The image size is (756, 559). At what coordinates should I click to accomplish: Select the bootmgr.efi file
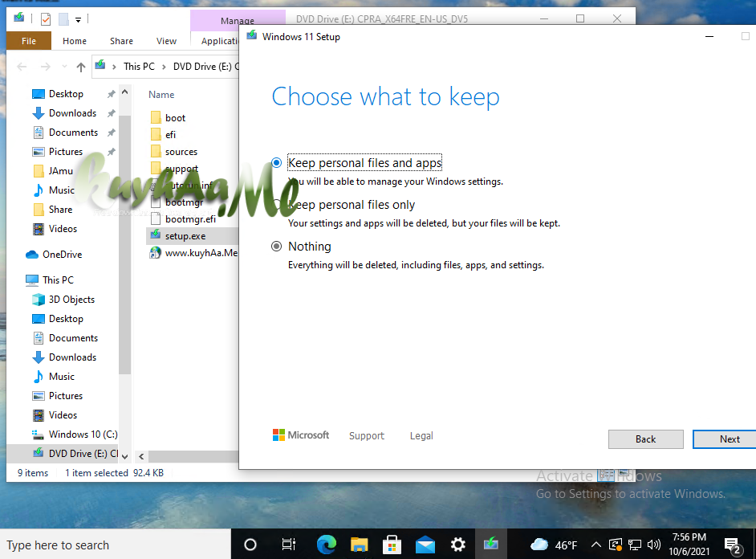pos(190,219)
